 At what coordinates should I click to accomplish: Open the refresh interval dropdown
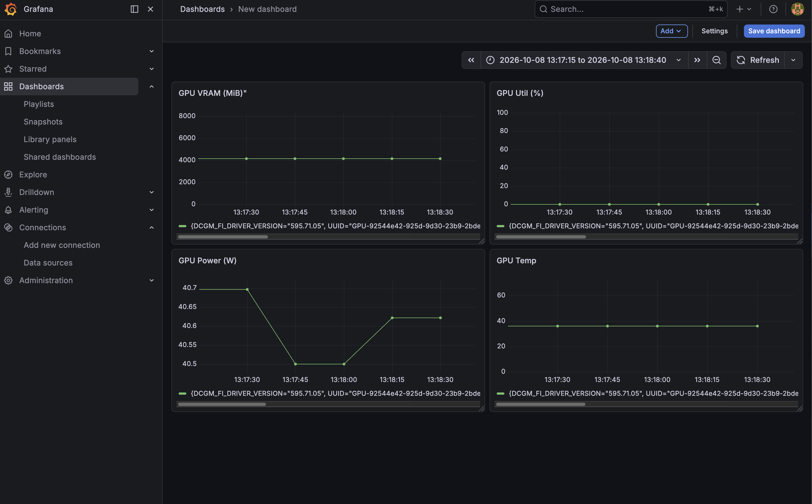[793, 60]
